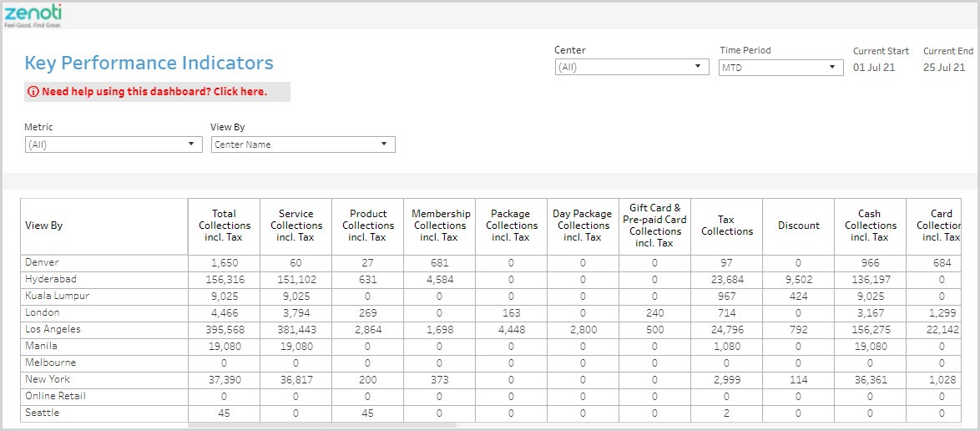The height and width of the screenshot is (431, 980).
Task: Click Denver membership collections value 681
Action: [439, 263]
